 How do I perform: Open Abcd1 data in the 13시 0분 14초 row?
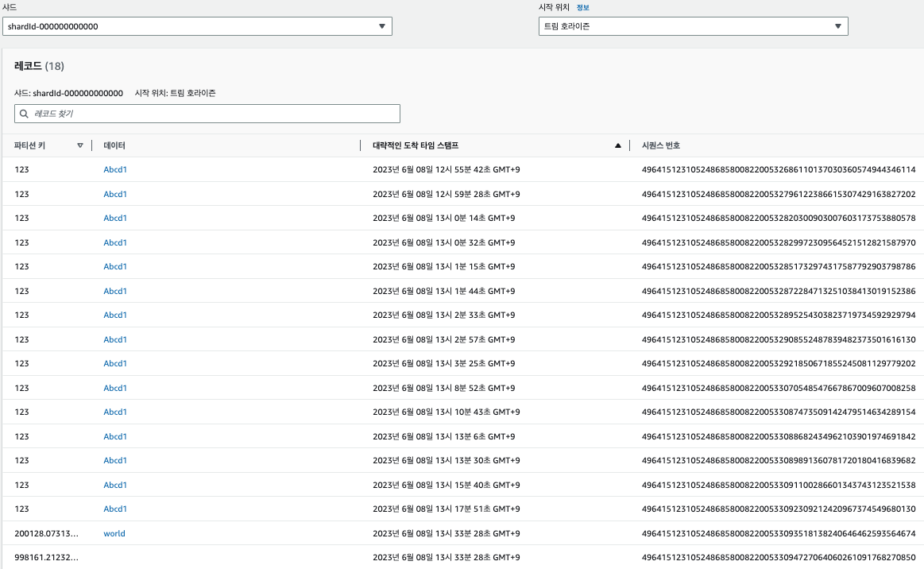click(x=115, y=219)
